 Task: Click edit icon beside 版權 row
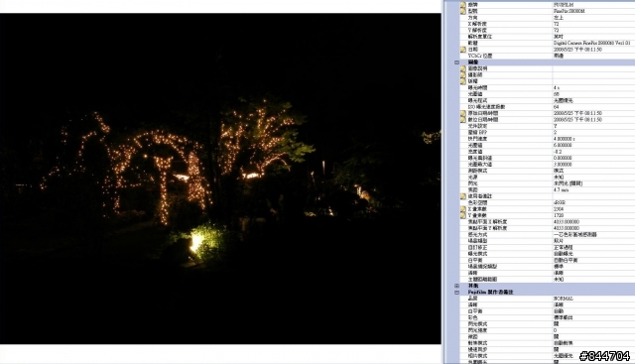(x=463, y=81)
